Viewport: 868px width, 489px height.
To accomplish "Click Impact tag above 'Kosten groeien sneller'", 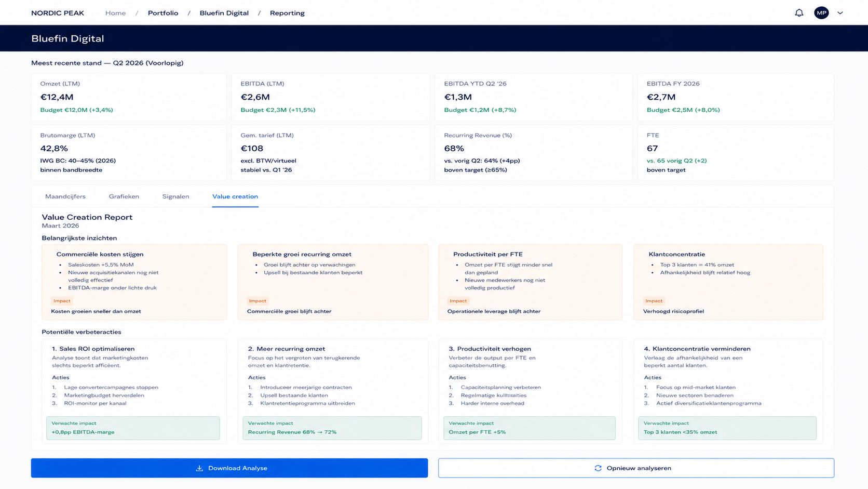I will pyautogui.click(x=62, y=301).
